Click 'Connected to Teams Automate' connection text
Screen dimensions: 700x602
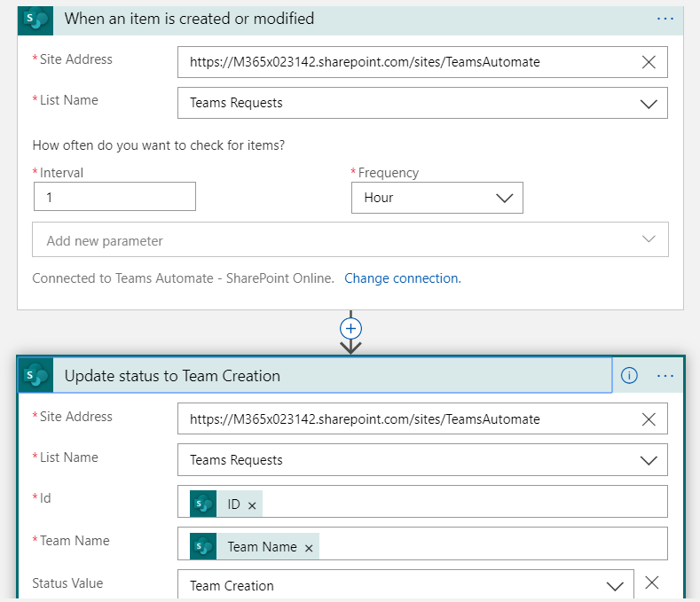tap(183, 278)
